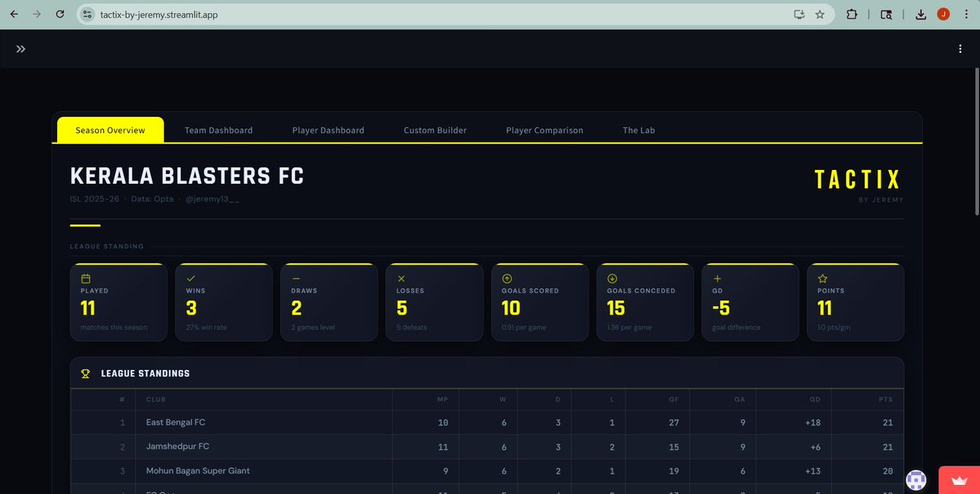Switch to the Team Dashboard tab
980x494 pixels.
219,130
